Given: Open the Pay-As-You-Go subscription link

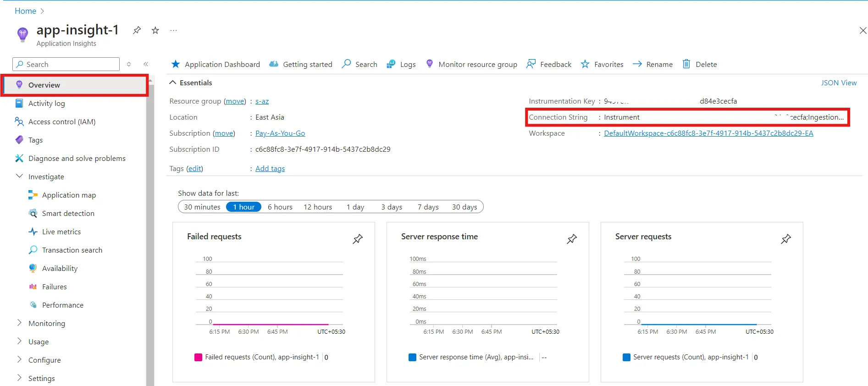Looking at the screenshot, I should pyautogui.click(x=280, y=133).
